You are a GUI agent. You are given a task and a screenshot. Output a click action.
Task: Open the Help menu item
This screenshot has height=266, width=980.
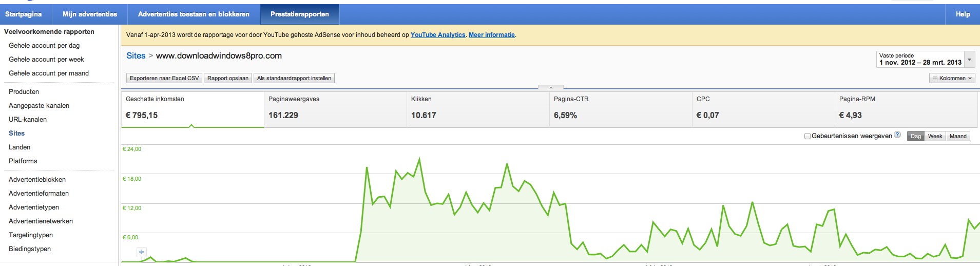point(963,14)
